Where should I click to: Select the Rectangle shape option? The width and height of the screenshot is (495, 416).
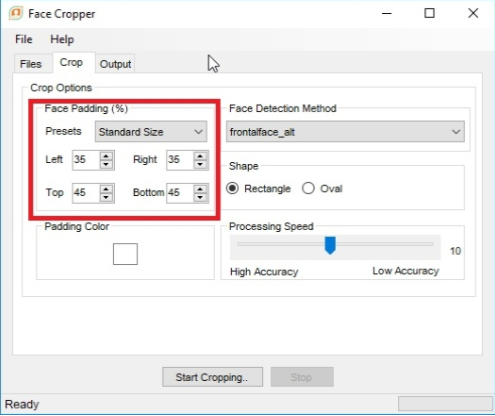coord(232,188)
